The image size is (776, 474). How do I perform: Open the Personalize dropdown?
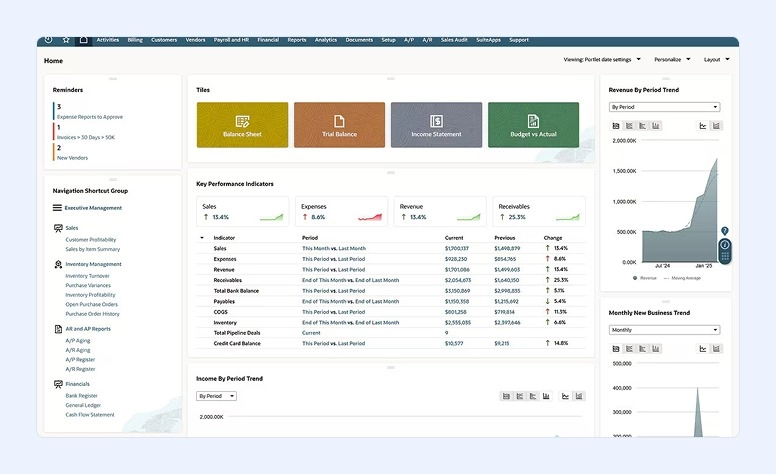672,59
